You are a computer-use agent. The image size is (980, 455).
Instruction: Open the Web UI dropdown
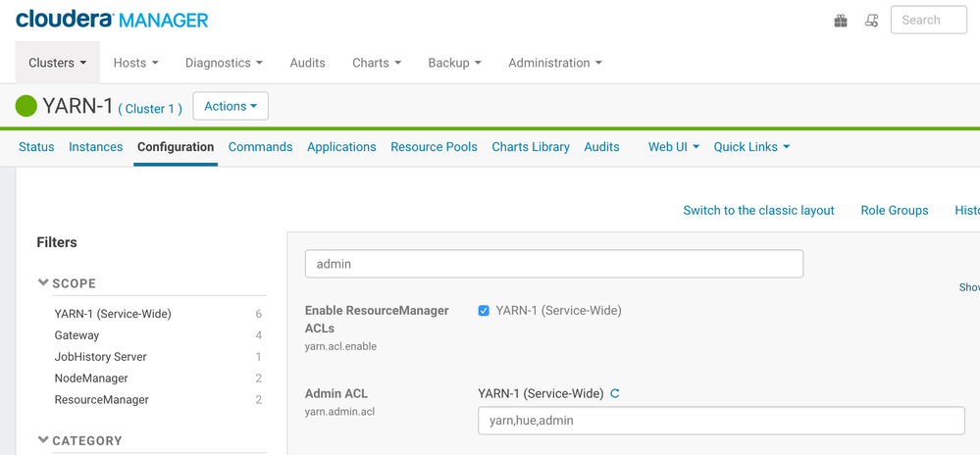pyautogui.click(x=673, y=147)
